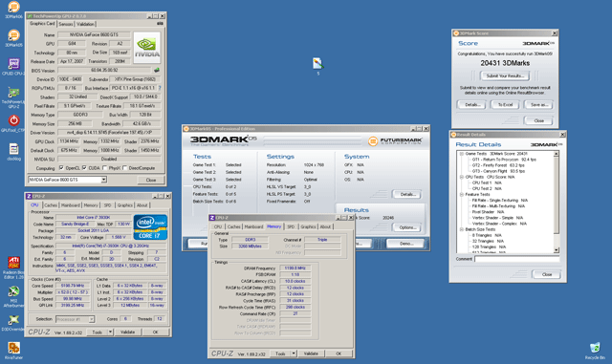Collapse the Feature Tests tree node
The width and height of the screenshot is (612, 364).
pos(462,194)
